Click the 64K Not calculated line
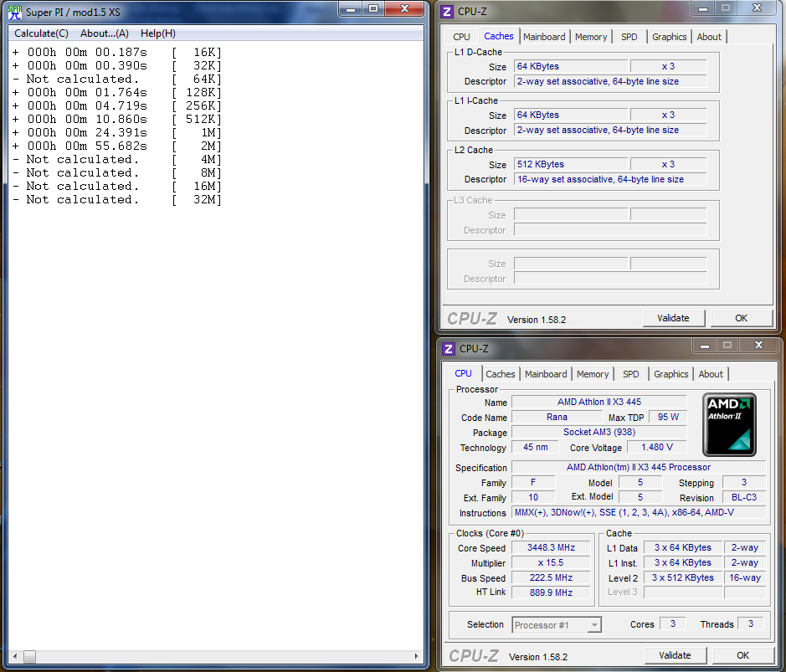This screenshot has width=786, height=672. (117, 80)
